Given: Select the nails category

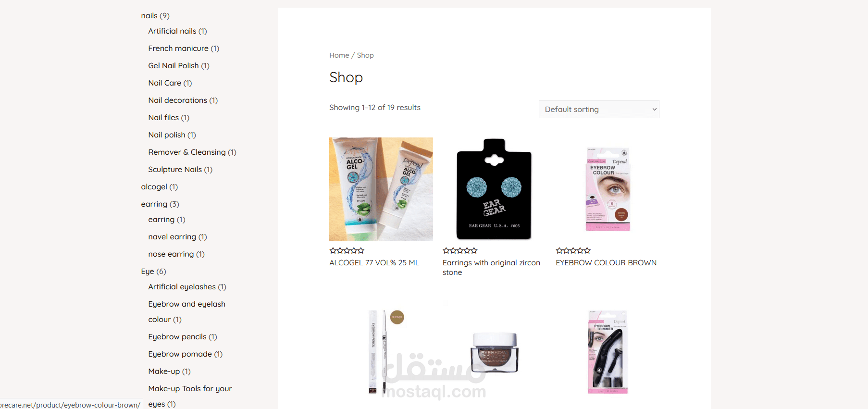Looking at the screenshot, I should 149,16.
